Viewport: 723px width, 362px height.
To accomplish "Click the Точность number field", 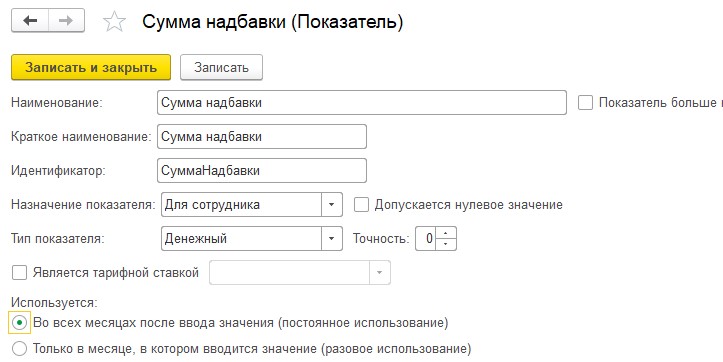I will pyautogui.click(x=426, y=238).
